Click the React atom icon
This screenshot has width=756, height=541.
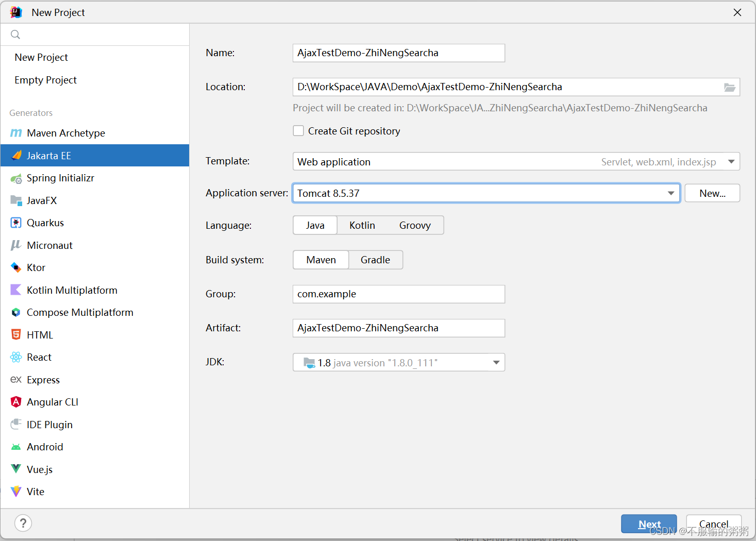[16, 357]
